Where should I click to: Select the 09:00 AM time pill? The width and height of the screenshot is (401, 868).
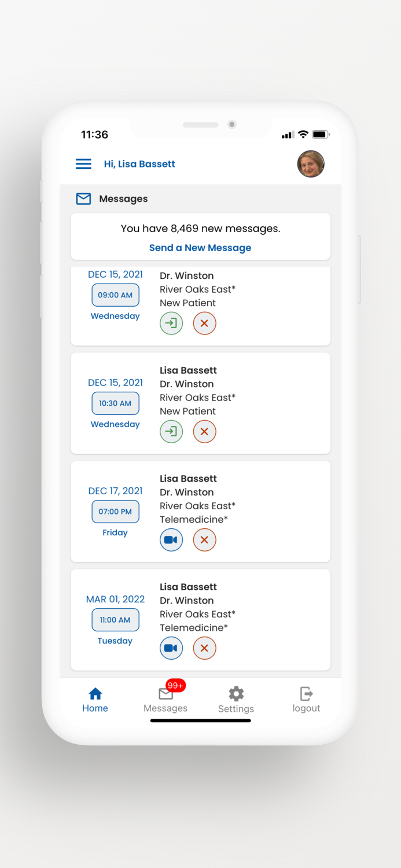point(115,295)
